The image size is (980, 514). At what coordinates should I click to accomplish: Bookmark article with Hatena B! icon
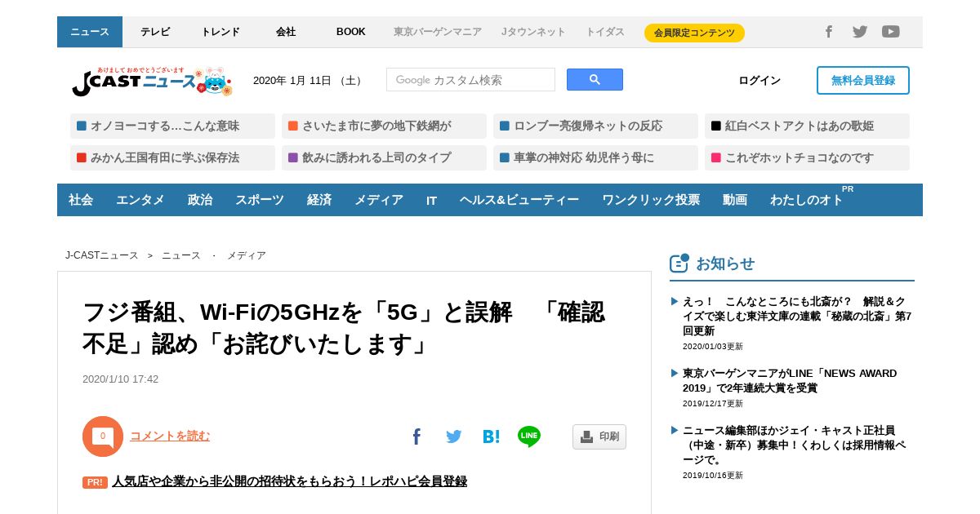click(x=492, y=436)
